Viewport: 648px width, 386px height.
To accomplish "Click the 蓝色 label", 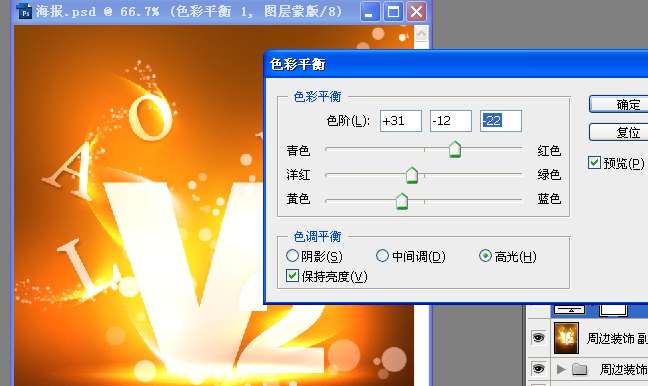I will coord(549,199).
